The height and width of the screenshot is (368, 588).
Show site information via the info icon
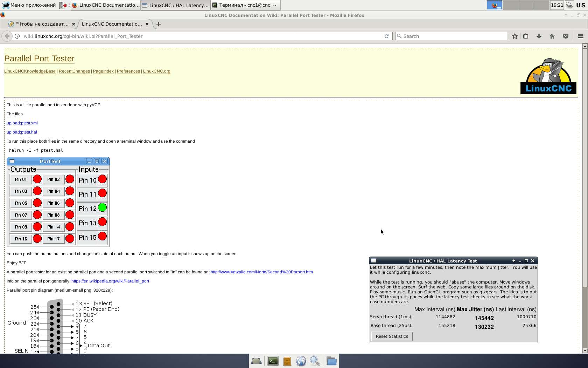pos(17,36)
